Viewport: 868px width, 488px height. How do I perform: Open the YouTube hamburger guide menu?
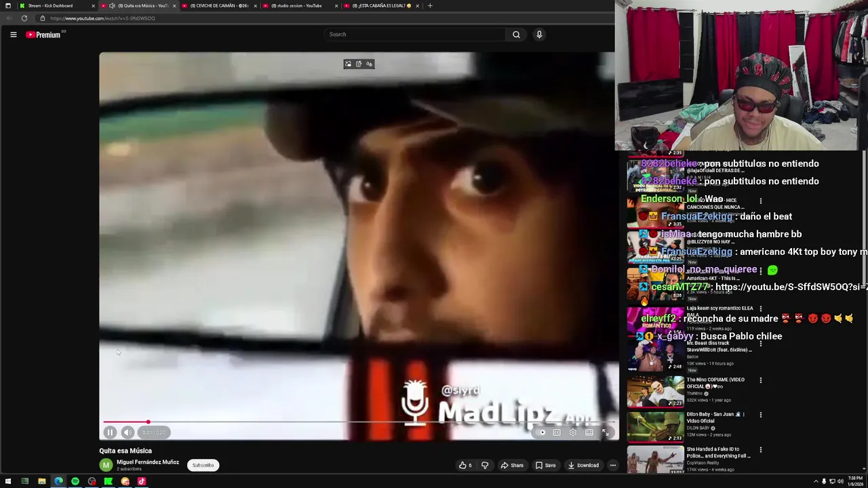click(13, 35)
